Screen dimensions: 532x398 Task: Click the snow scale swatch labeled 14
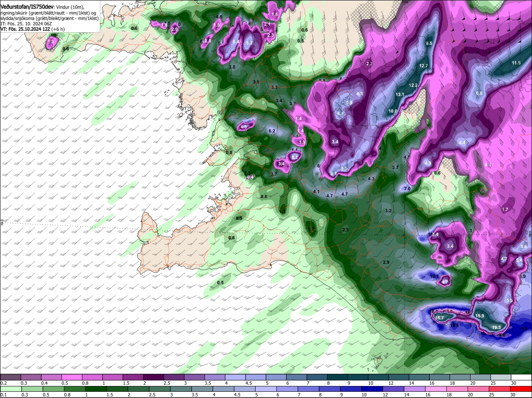[x=420, y=377]
